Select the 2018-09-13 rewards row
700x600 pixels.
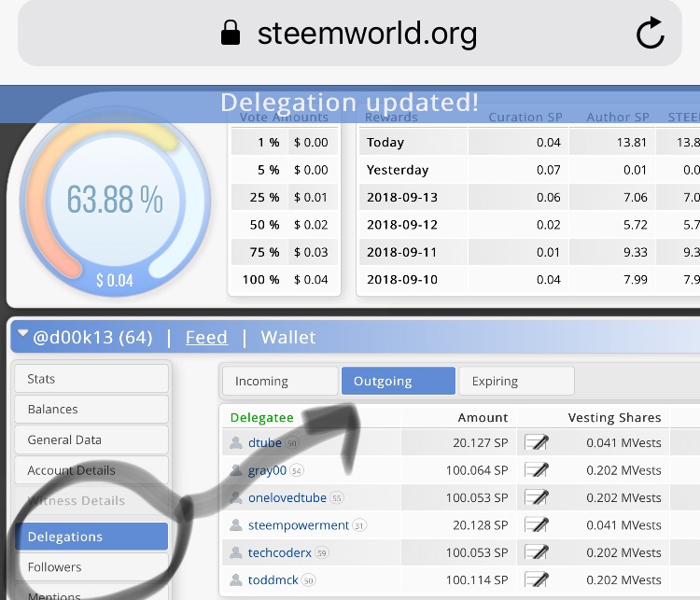pyautogui.click(x=529, y=197)
